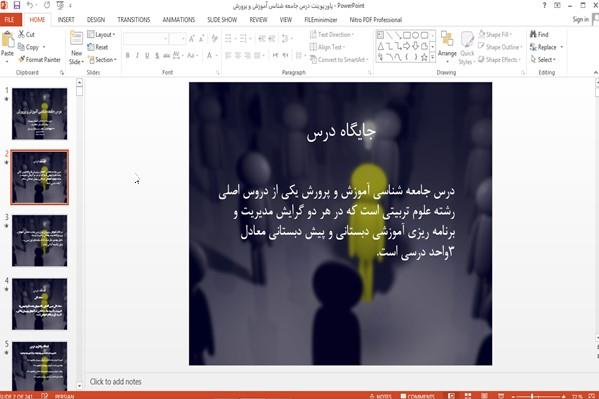Click Sign in link

(580, 19)
